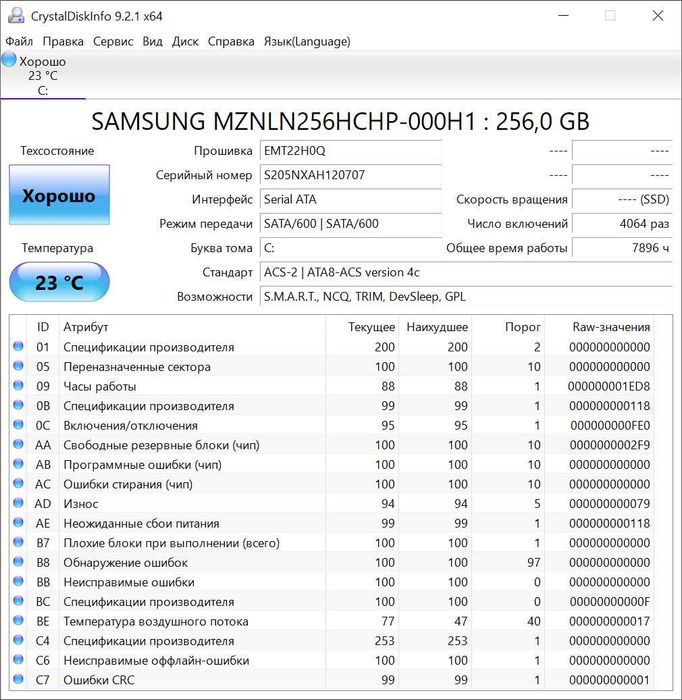Click raw value 0000000002F9

tap(610, 445)
